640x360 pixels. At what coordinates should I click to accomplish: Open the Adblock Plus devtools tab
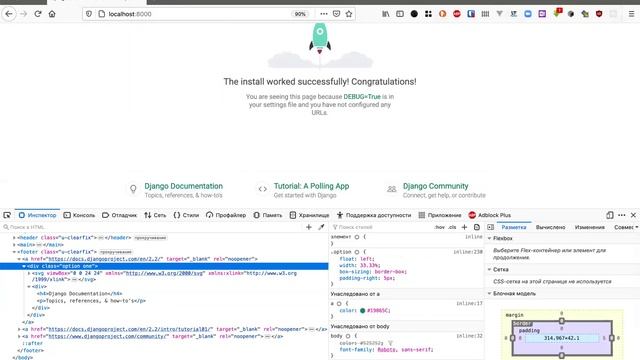(x=489, y=215)
